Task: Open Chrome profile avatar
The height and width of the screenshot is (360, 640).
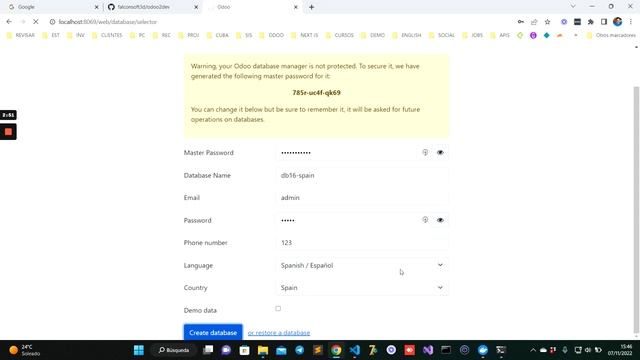Action: (x=618, y=22)
